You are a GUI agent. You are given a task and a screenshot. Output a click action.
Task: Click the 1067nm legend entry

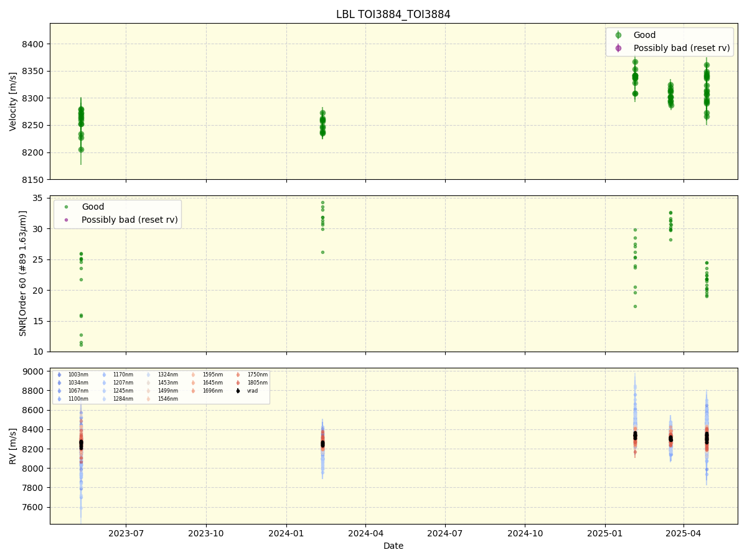coord(78,391)
